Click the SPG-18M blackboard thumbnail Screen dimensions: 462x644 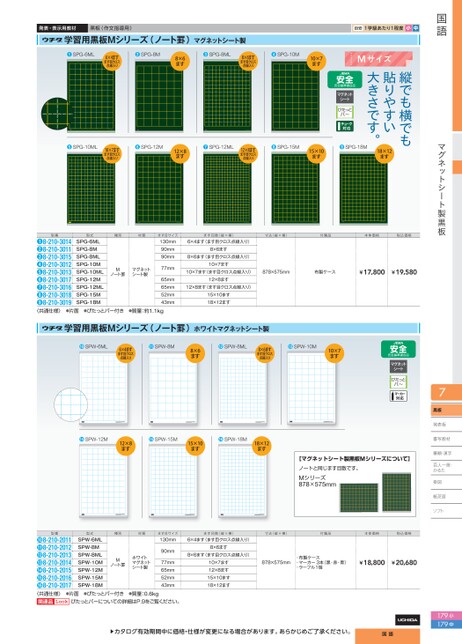(x=363, y=189)
